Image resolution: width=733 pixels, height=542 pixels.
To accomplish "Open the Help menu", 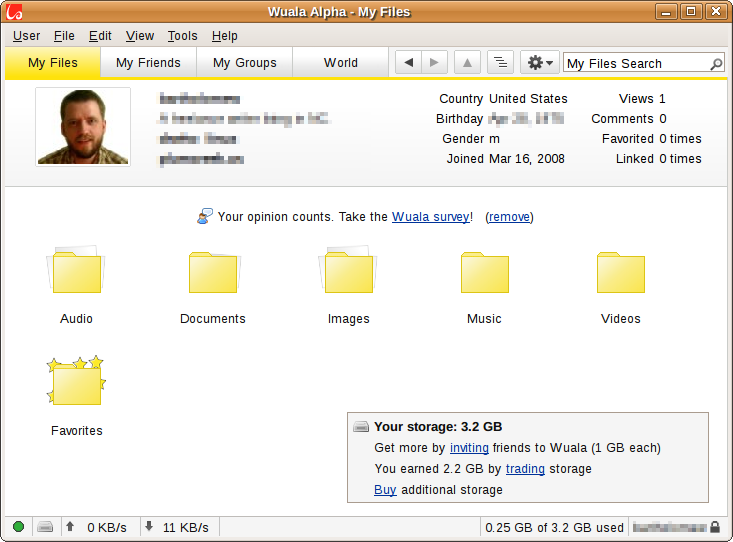I will point(224,36).
